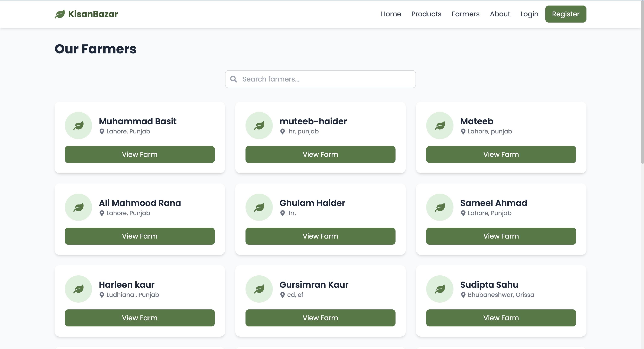
Task: Click the page's vertical scrollbar thumb
Action: click(642, 82)
